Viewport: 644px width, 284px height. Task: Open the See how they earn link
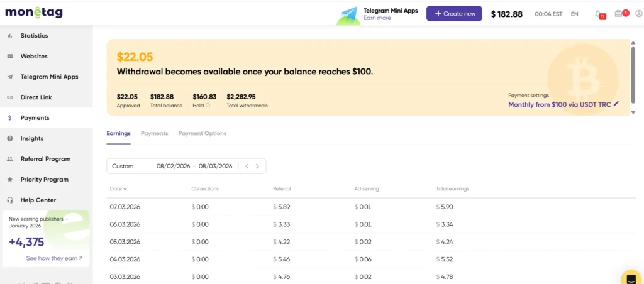(x=54, y=258)
